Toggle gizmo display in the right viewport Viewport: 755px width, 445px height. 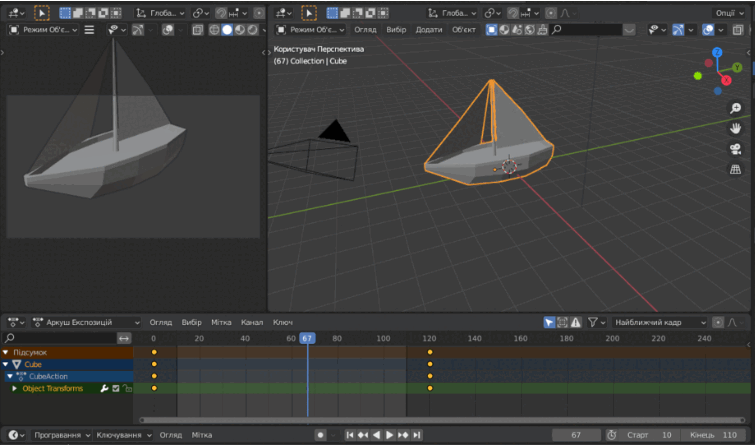[x=678, y=30]
